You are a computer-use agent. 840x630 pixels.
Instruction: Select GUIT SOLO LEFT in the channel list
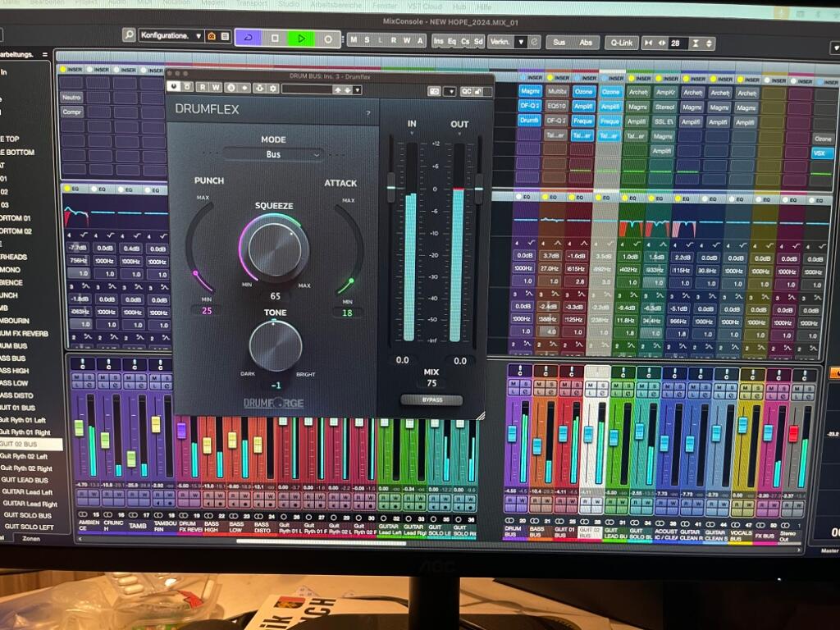pyautogui.click(x=30, y=527)
